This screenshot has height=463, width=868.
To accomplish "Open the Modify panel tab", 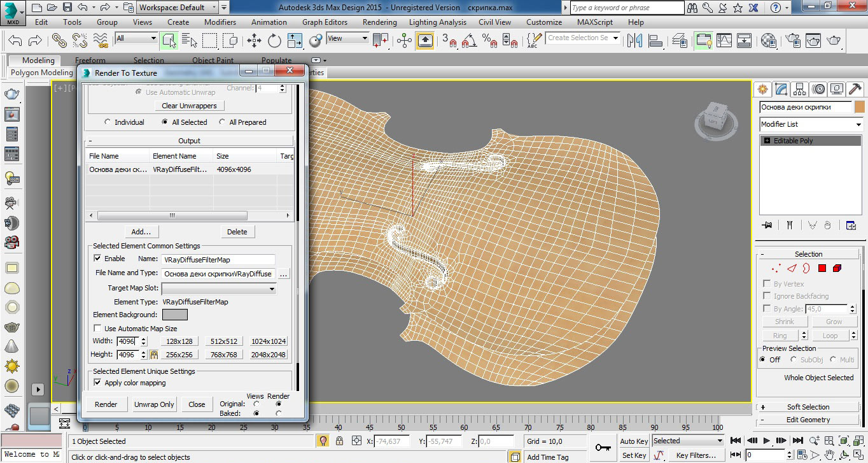I will [781, 89].
